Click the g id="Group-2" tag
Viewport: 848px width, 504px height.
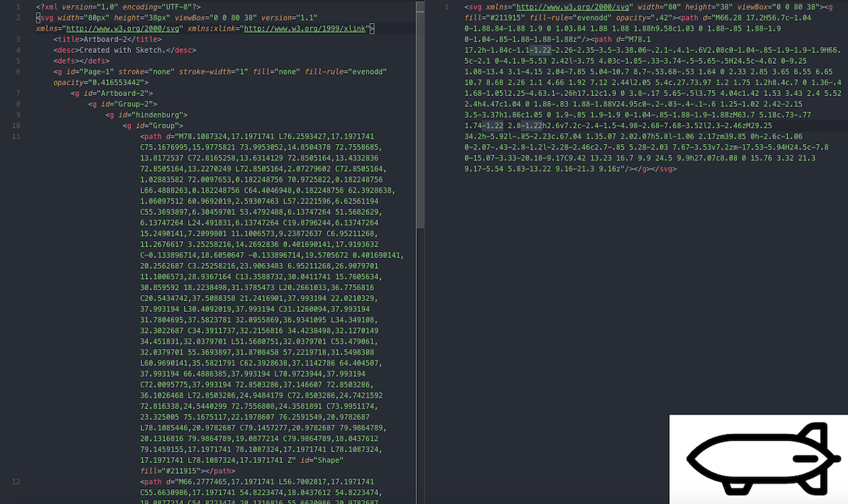[122, 103]
